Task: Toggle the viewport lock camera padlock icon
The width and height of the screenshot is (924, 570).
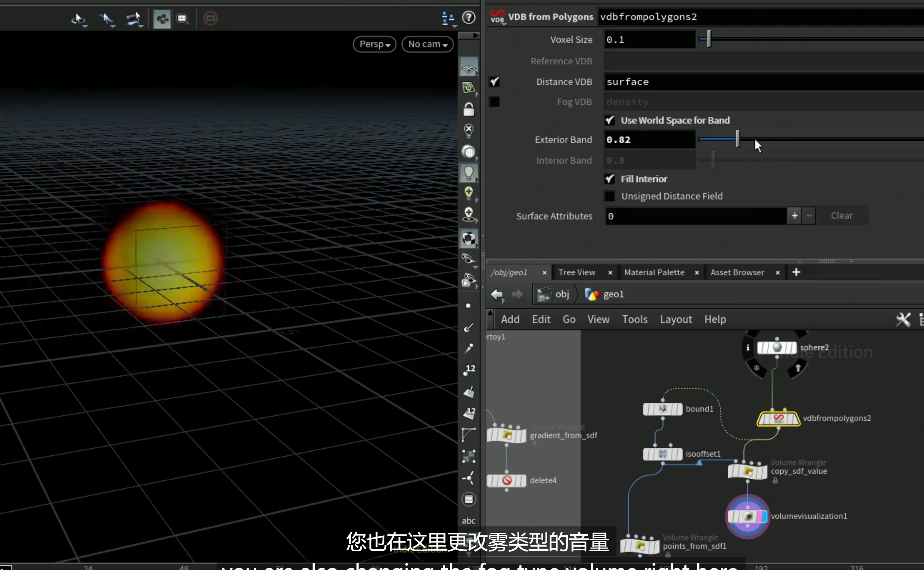Action: point(469,110)
